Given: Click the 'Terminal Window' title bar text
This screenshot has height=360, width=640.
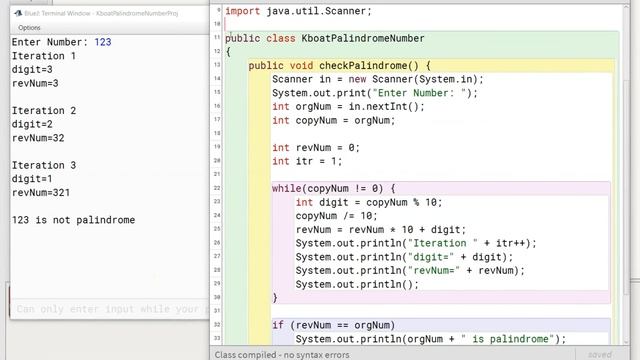Looking at the screenshot, I should point(101,13).
